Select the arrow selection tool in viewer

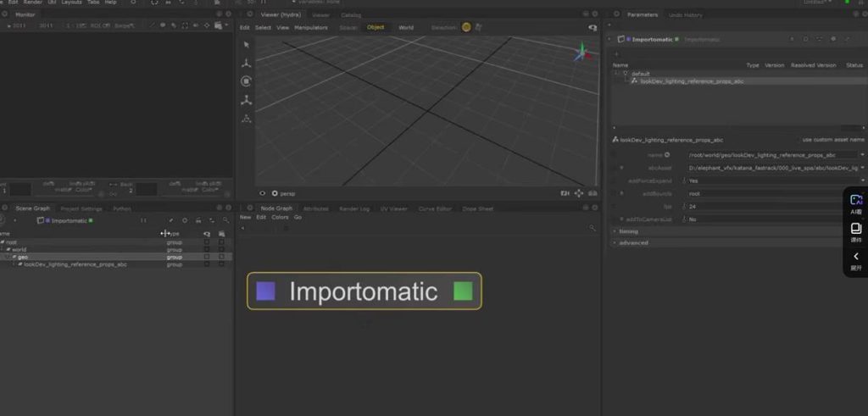coord(247,45)
